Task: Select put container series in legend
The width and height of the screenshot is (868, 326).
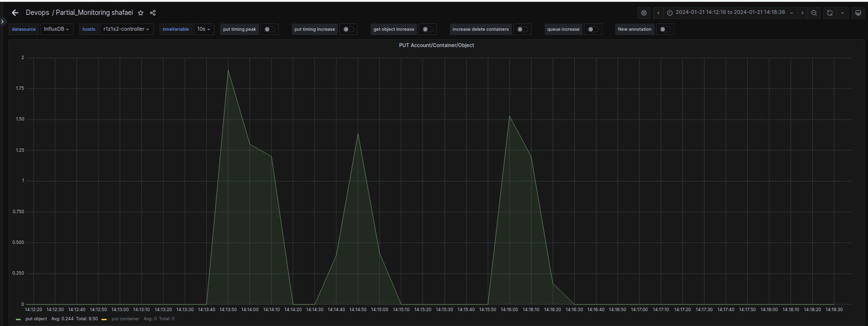Action: pos(125,319)
